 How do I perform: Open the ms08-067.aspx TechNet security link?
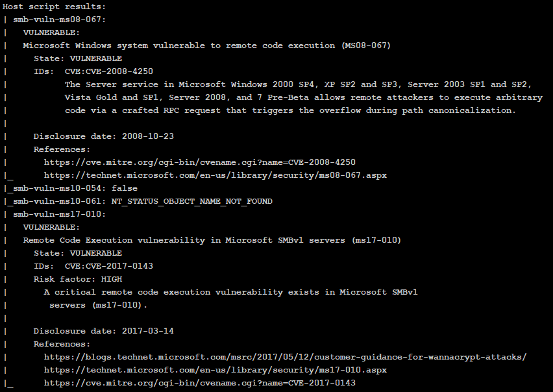pos(215,175)
